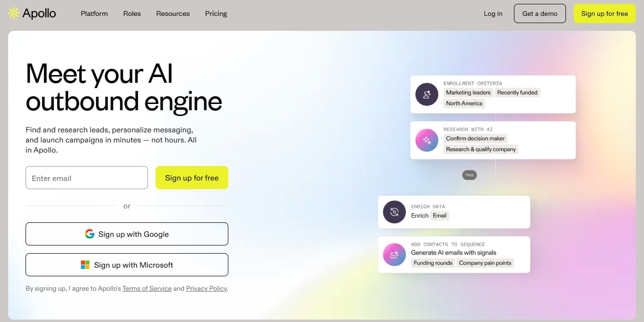Click the Apollo asterisk logo icon
Screen dimensions: 644x322
coord(13,13)
